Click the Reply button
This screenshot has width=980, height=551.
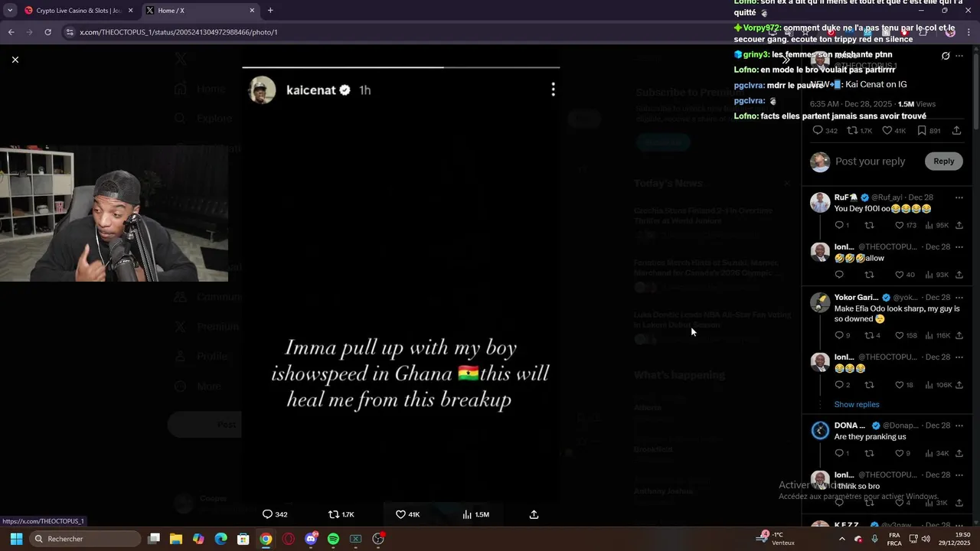943,161
